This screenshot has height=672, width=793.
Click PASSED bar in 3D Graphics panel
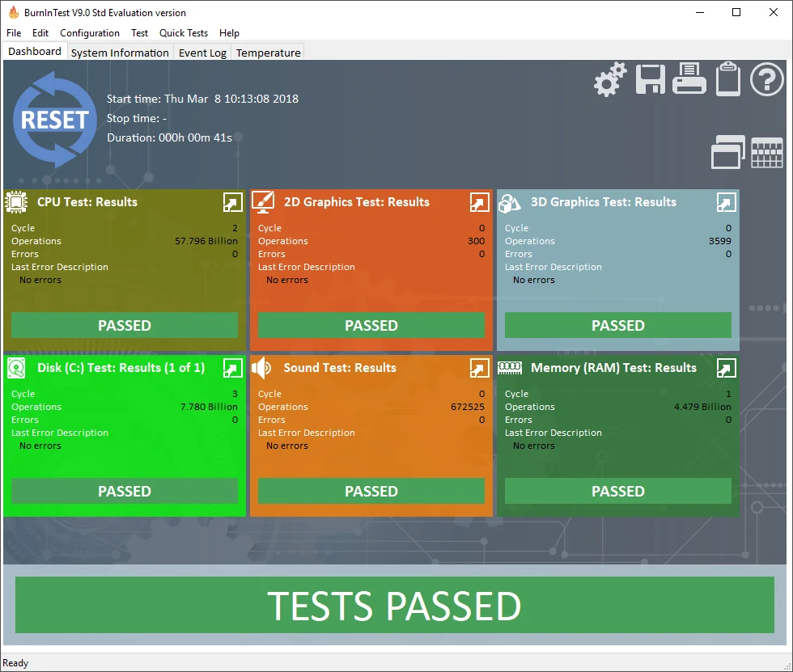pyautogui.click(x=618, y=325)
